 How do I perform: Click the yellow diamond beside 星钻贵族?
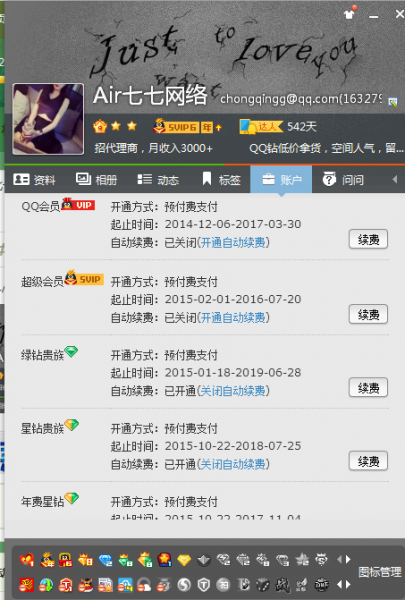pyautogui.click(x=72, y=424)
